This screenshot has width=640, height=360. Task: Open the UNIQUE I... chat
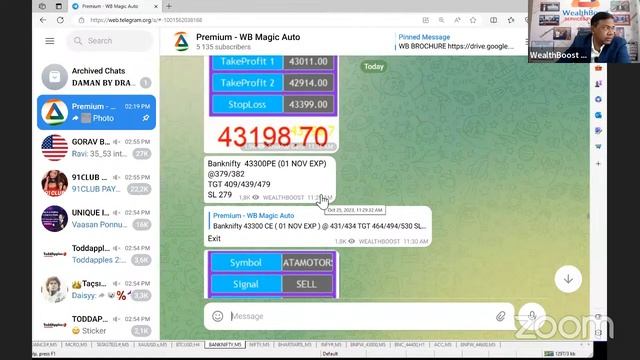point(96,219)
